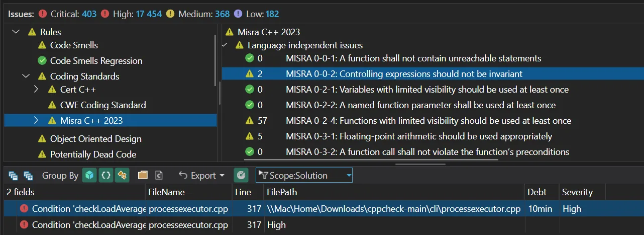
Task: Sort by Debt column header
Action: click(542, 192)
